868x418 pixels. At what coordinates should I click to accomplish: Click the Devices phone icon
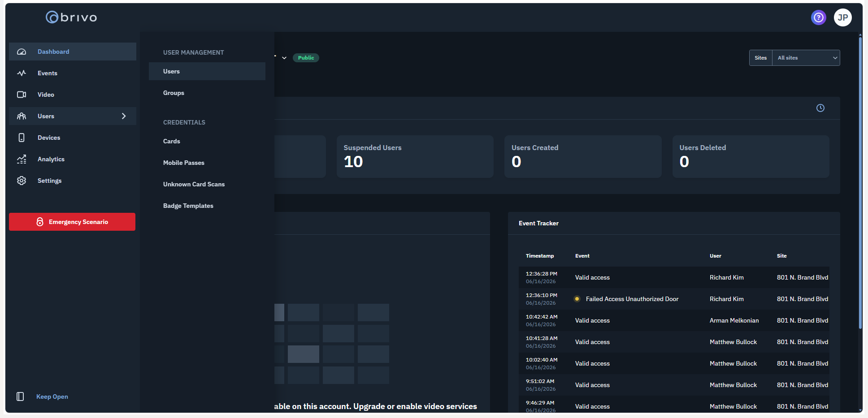tap(22, 138)
